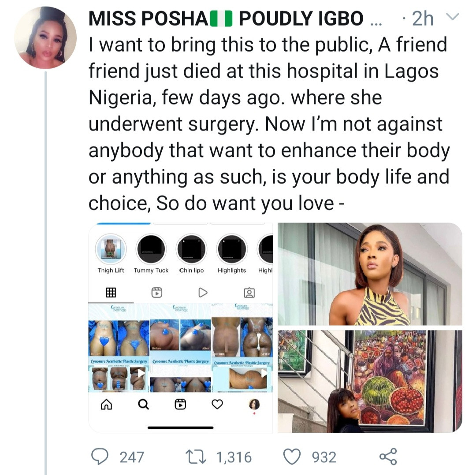
Task: Open the Chin lipo story highlight
Action: pyautogui.click(x=192, y=249)
